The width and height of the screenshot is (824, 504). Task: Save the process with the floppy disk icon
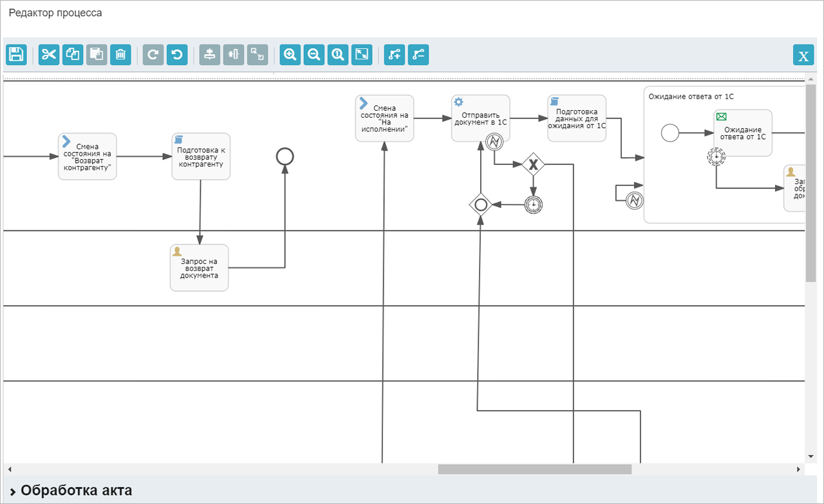pyautogui.click(x=16, y=55)
